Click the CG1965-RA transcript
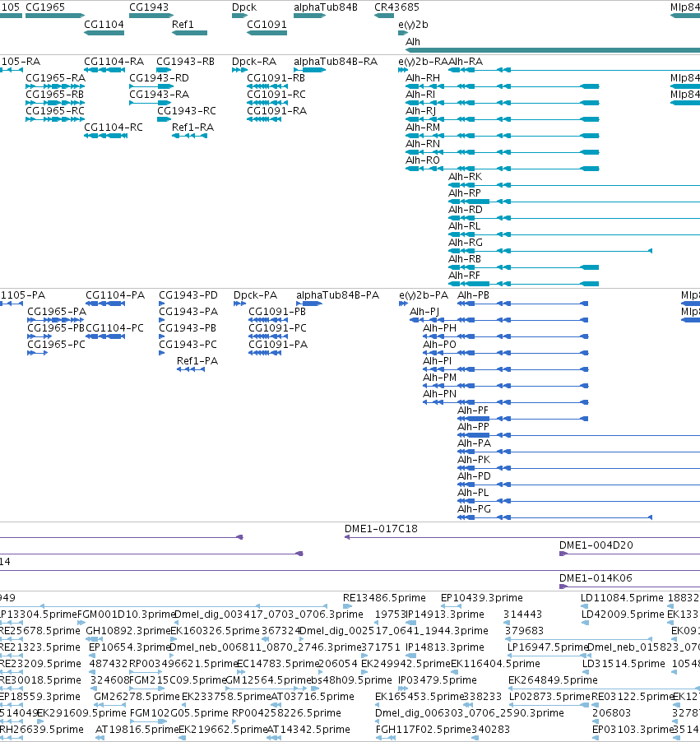This screenshot has width=700, height=742. click(x=55, y=86)
